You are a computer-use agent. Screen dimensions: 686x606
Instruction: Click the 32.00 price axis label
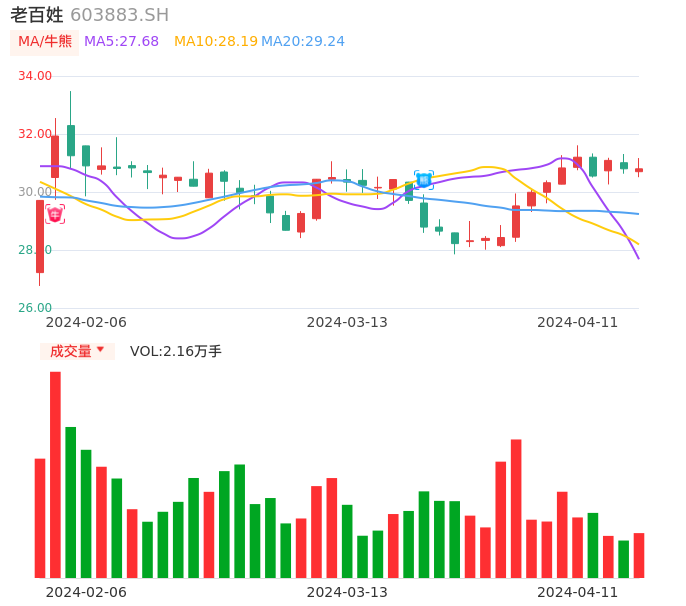click(35, 134)
